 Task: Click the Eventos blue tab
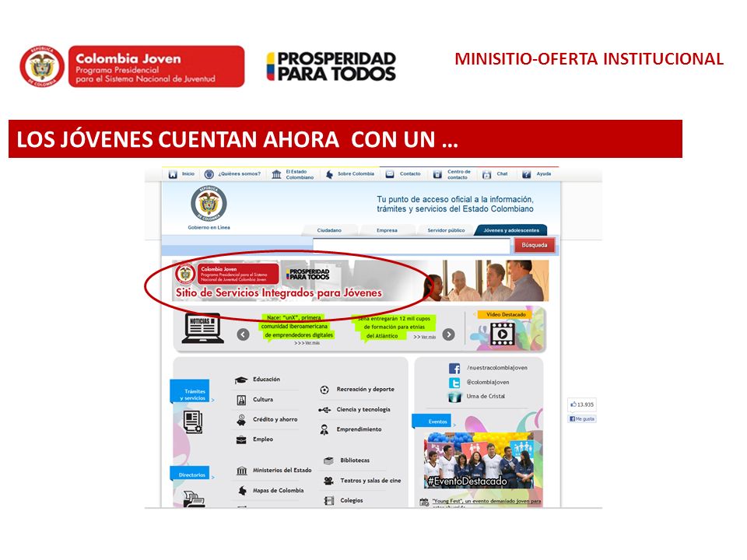coord(432,421)
